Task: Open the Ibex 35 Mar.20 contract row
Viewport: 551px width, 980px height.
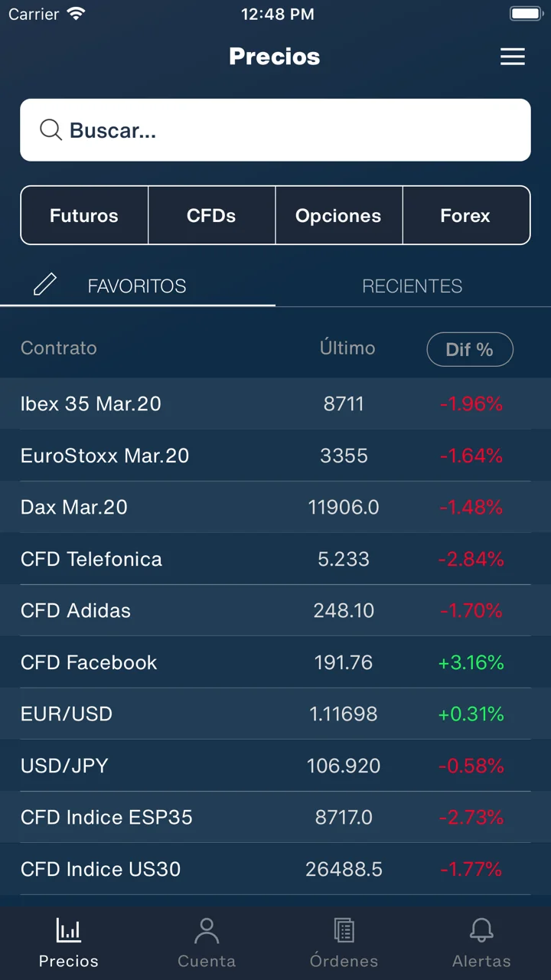Action: pyautogui.click(x=275, y=403)
